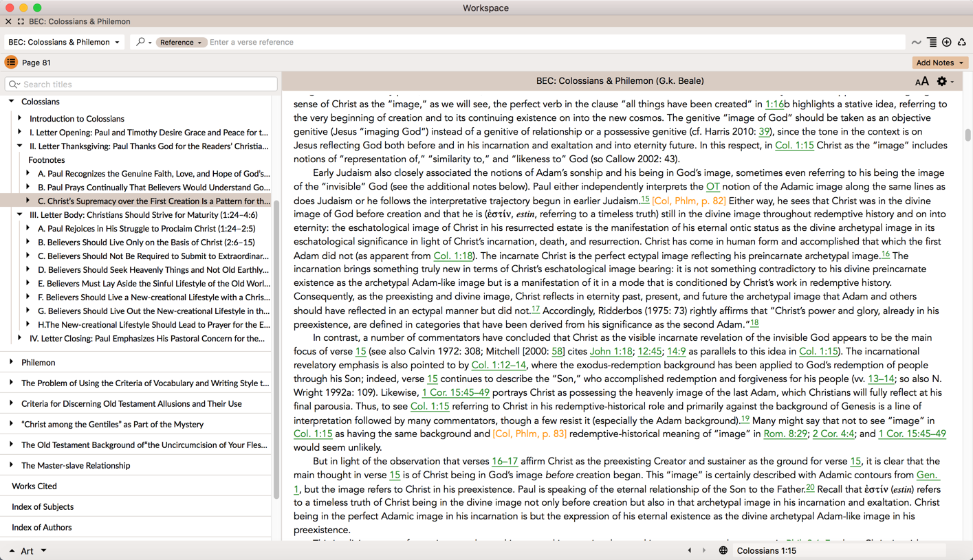973x560 pixels.
Task: Open the Add Notes menu
Action: (x=939, y=63)
